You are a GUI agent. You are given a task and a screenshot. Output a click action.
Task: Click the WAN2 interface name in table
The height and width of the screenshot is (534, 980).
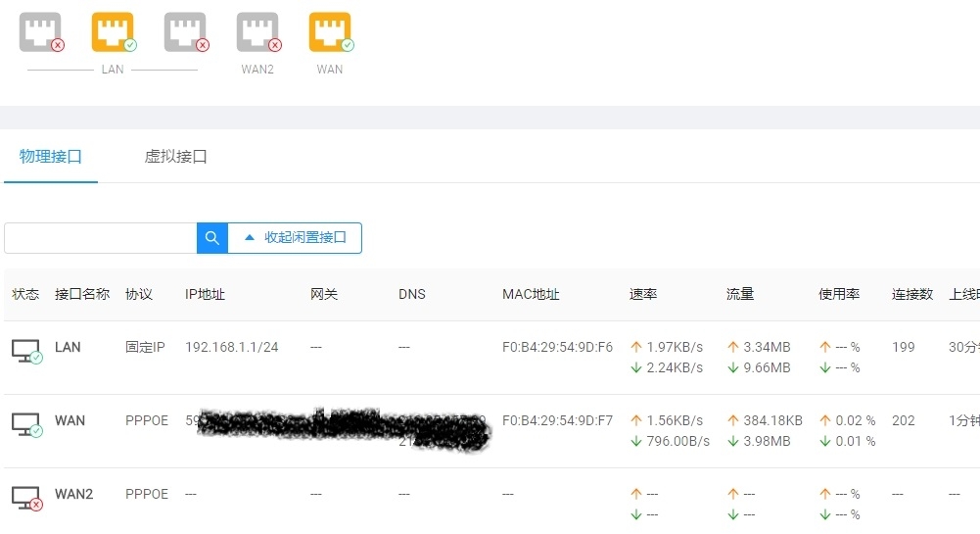(x=73, y=494)
